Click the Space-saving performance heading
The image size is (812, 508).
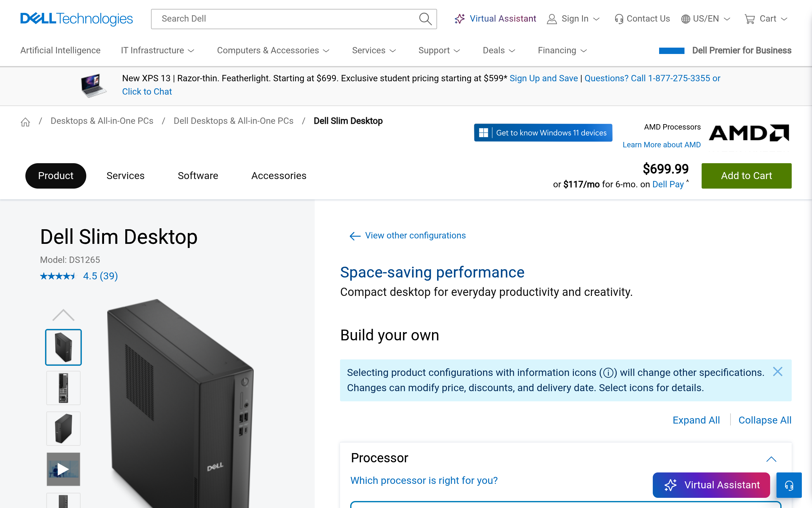click(432, 272)
